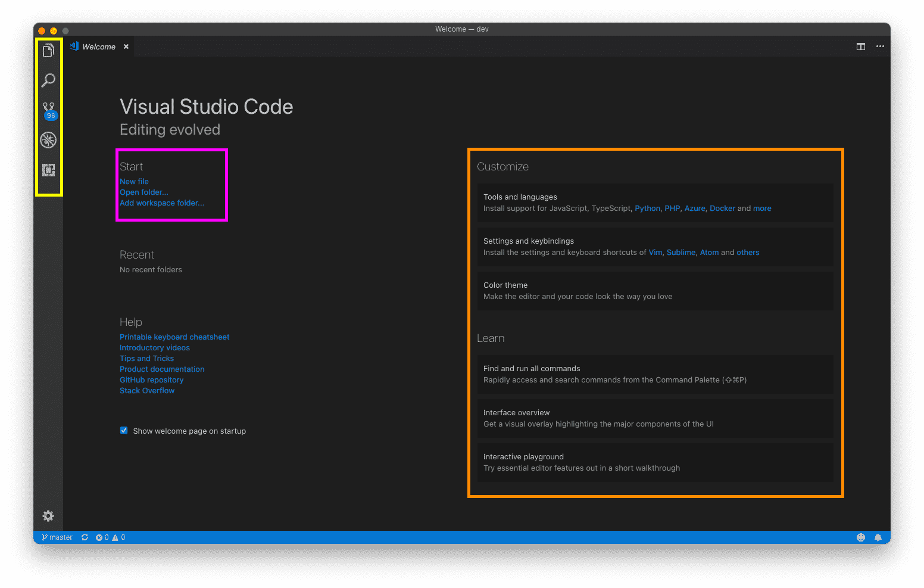Select the Welcome tab
The height and width of the screenshot is (588, 924).
99,46
